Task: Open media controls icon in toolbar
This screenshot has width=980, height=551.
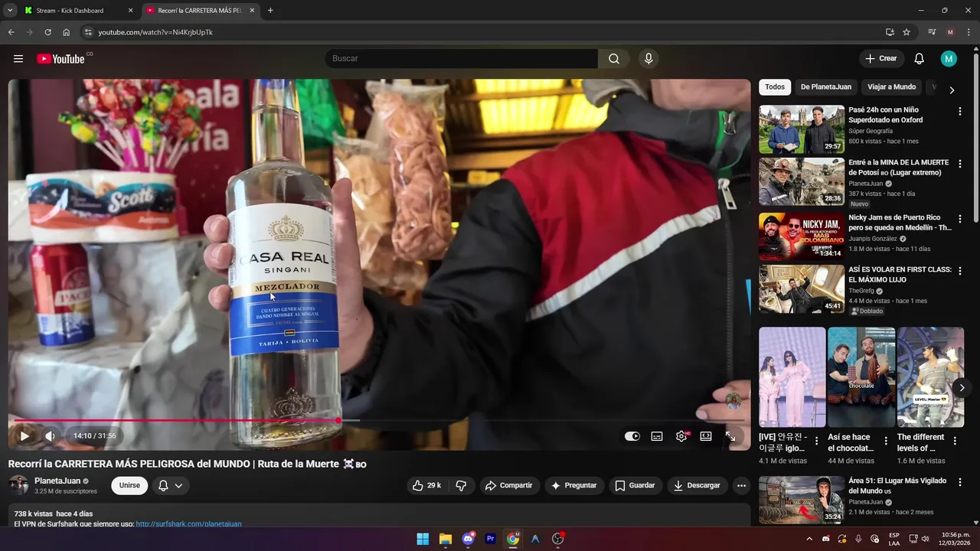Action: [x=932, y=32]
